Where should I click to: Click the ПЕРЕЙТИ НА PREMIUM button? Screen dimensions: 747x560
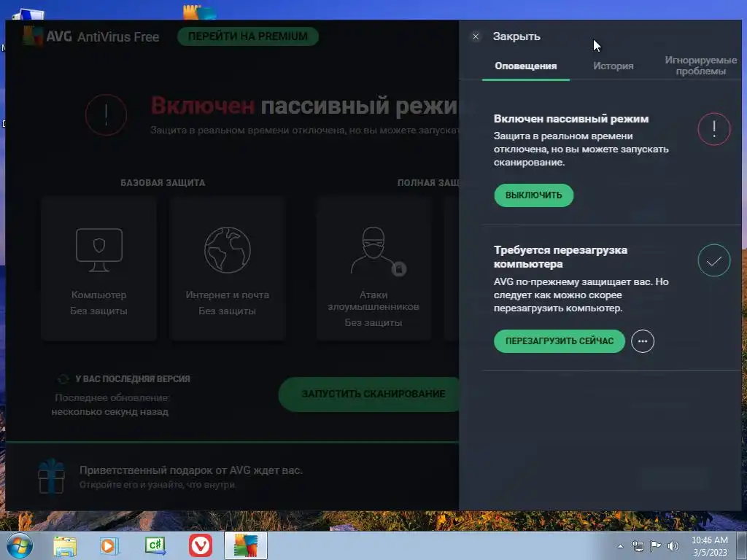(x=248, y=36)
